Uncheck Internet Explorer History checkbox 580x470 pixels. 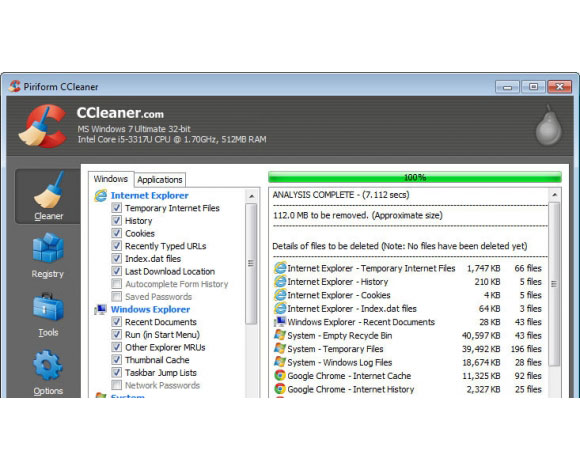click(x=117, y=220)
